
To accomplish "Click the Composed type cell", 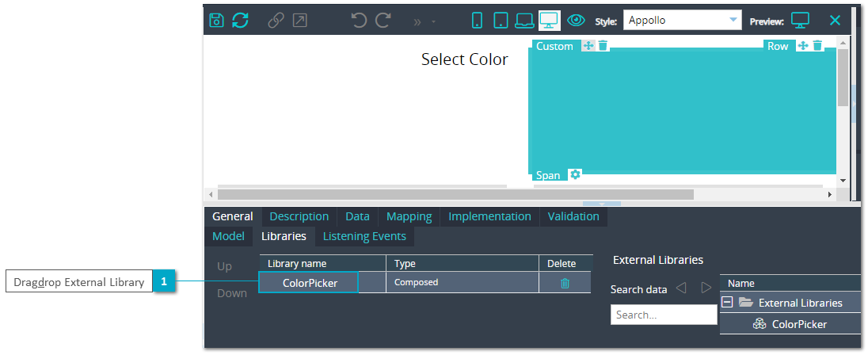I will [463, 282].
